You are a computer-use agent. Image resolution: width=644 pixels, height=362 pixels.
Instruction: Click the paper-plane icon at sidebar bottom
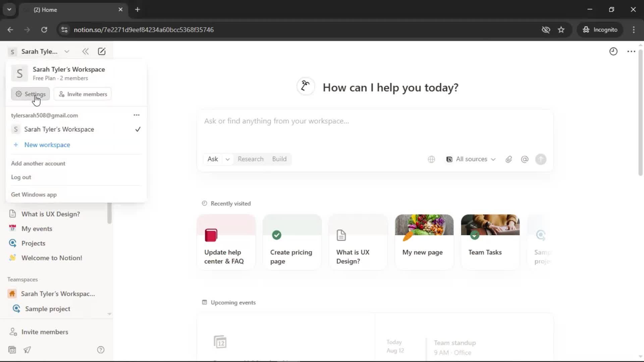[x=27, y=350]
